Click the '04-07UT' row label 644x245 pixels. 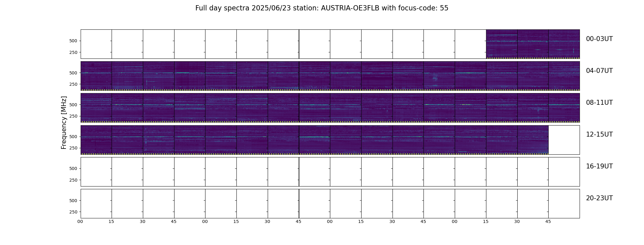coord(599,71)
